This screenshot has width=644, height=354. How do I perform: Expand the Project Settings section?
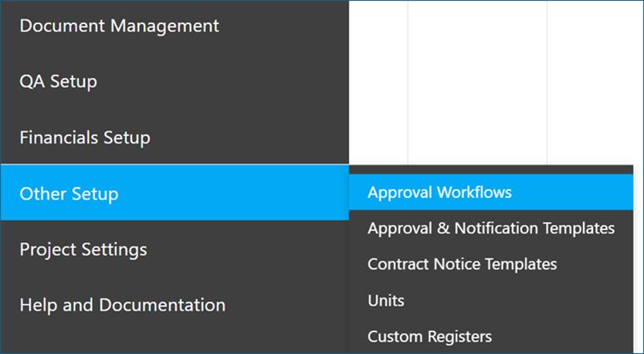pos(83,250)
